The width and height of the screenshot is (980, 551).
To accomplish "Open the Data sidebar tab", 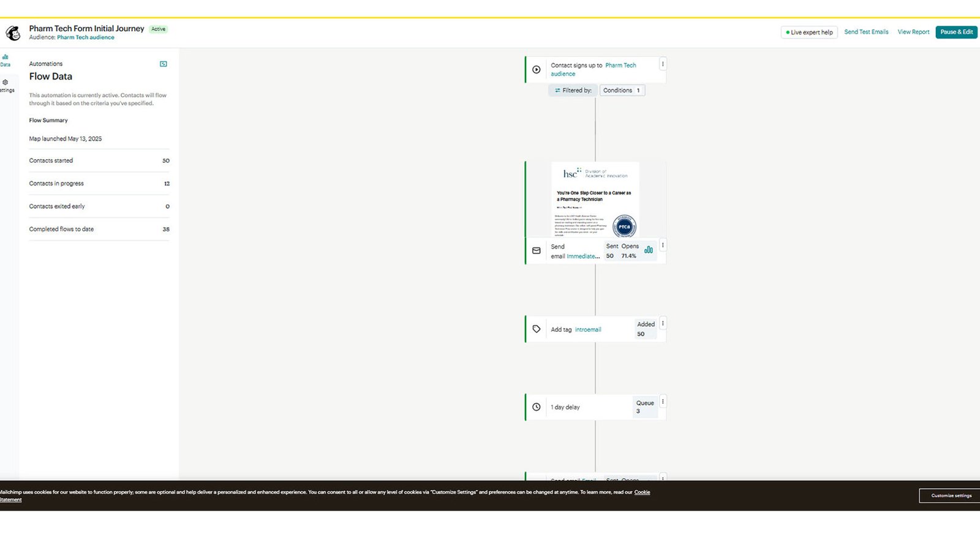I will pyautogui.click(x=5, y=60).
